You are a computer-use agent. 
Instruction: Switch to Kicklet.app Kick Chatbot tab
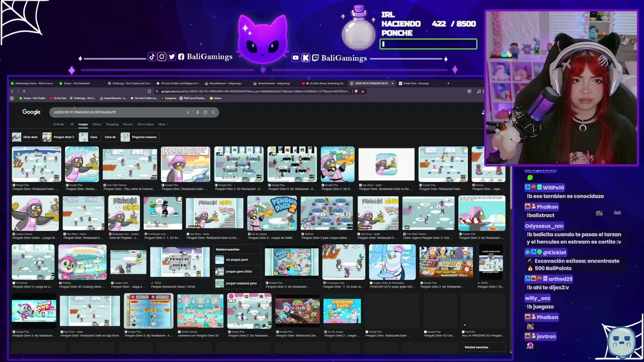(x=128, y=83)
